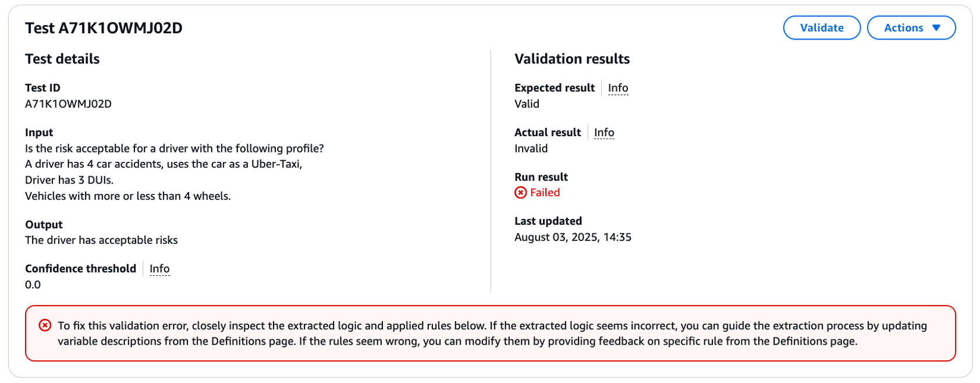Viewport: 980px width, 383px height.
Task: Expand the Actions dropdown caret arrow
Action: pyautogui.click(x=936, y=27)
